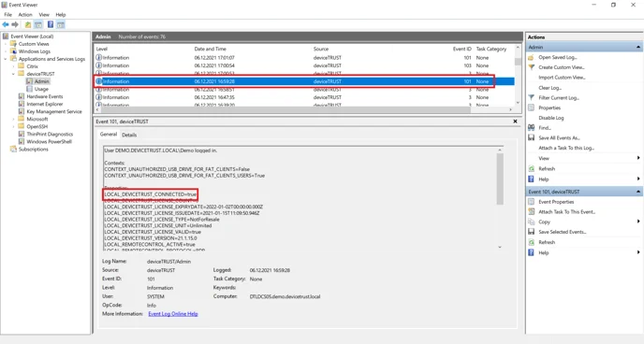
Task: Click Clear Log in Actions pane
Action: coord(549,88)
